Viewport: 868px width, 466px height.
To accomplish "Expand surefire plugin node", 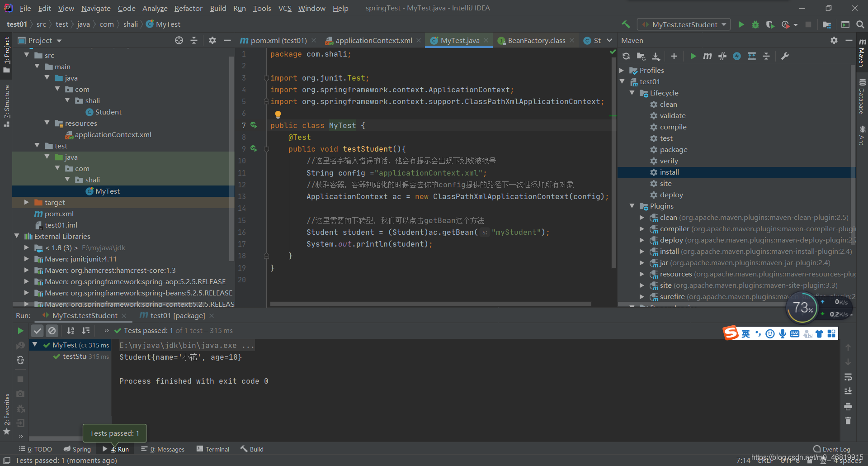I will (x=642, y=296).
